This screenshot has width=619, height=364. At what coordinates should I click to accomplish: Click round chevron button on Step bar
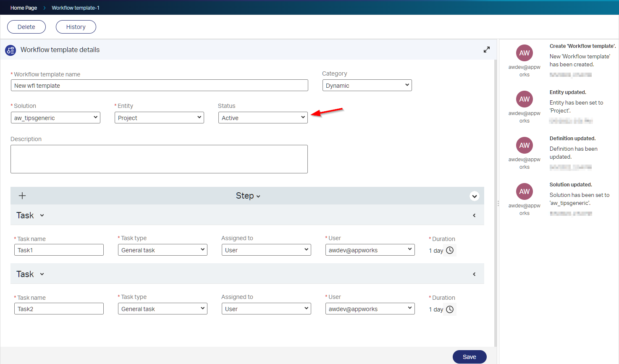pyautogui.click(x=474, y=196)
